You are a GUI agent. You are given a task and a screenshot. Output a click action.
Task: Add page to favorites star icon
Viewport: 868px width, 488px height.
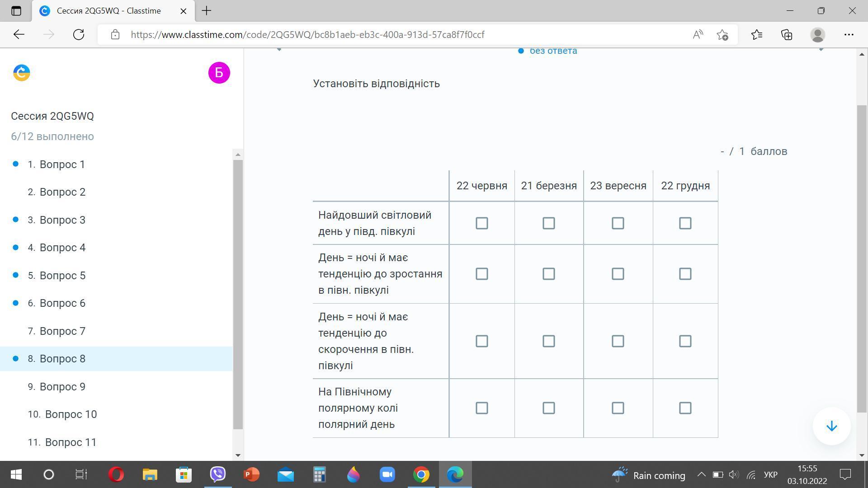722,34
